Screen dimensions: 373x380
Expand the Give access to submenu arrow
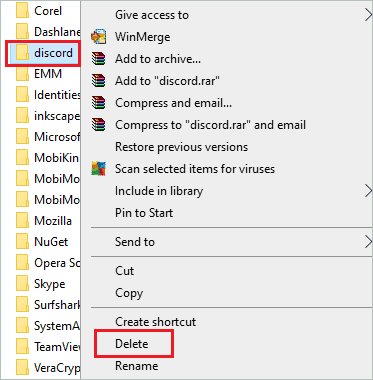click(x=368, y=15)
